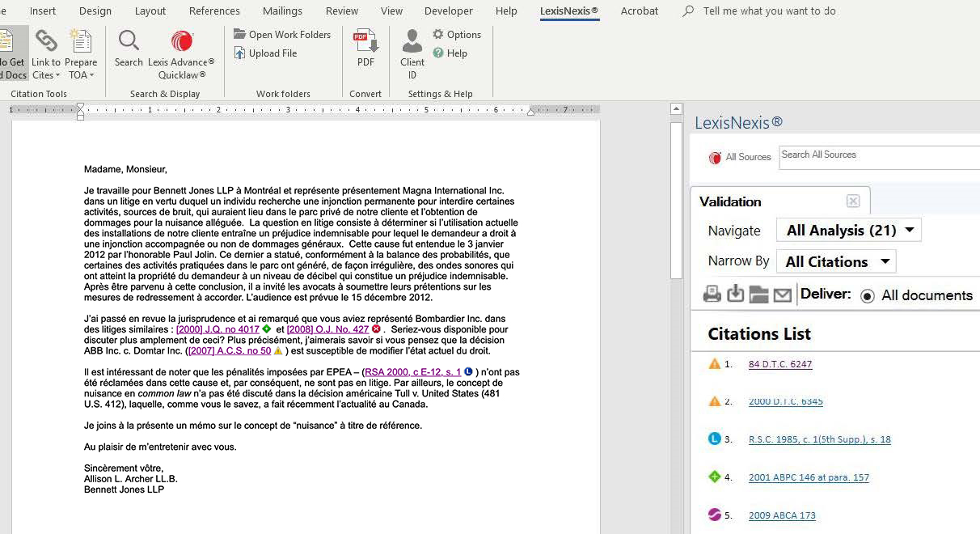Open Prepare TOA tool
This screenshot has height=534, width=980.
point(81,53)
